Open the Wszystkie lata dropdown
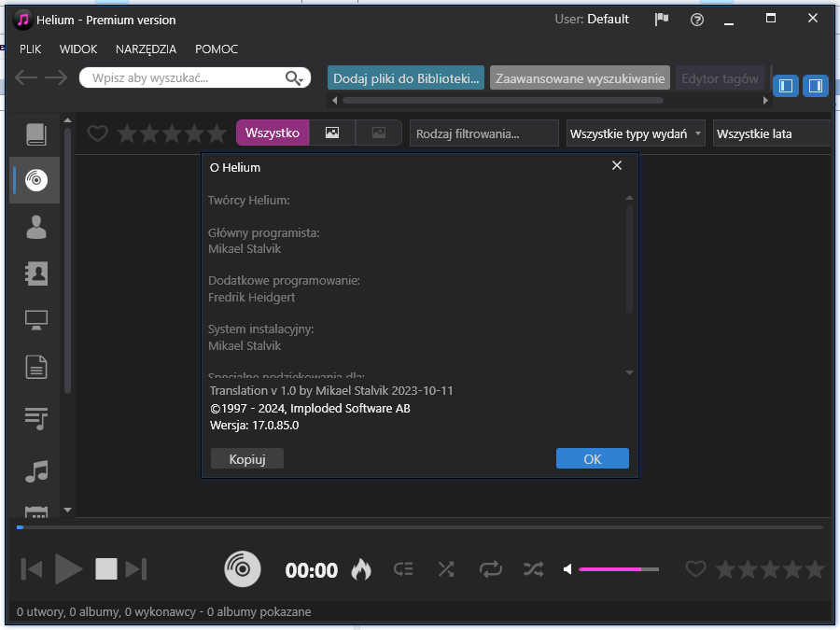This screenshot has height=630, width=840. tap(772, 133)
